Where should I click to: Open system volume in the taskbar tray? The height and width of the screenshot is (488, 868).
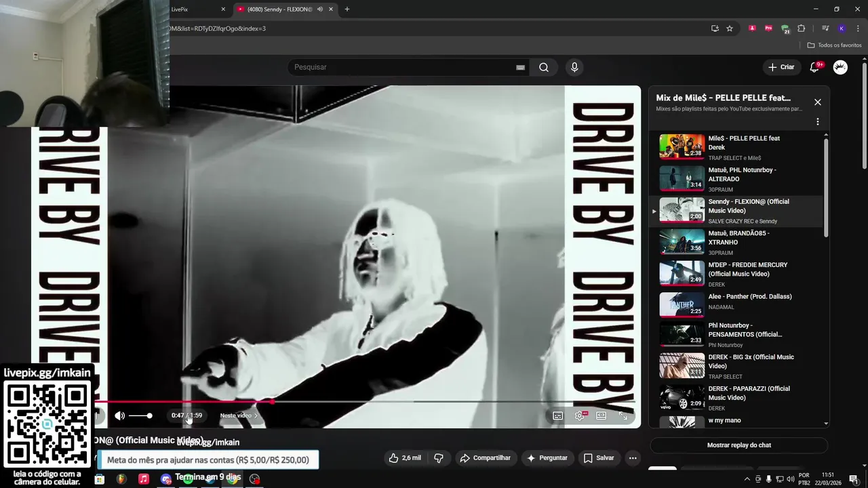pyautogui.click(x=791, y=480)
